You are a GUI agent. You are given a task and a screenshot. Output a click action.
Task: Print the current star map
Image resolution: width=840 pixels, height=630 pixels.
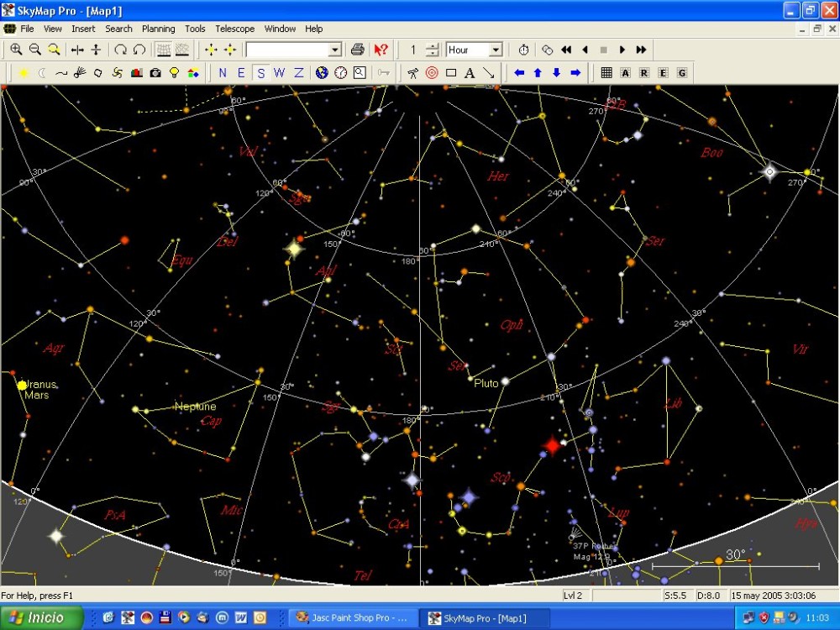(x=357, y=50)
